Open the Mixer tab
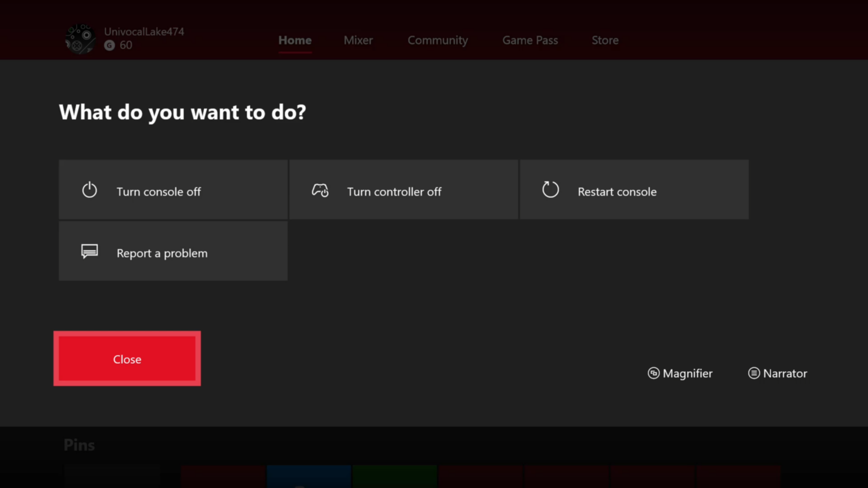The image size is (868, 488). 358,40
